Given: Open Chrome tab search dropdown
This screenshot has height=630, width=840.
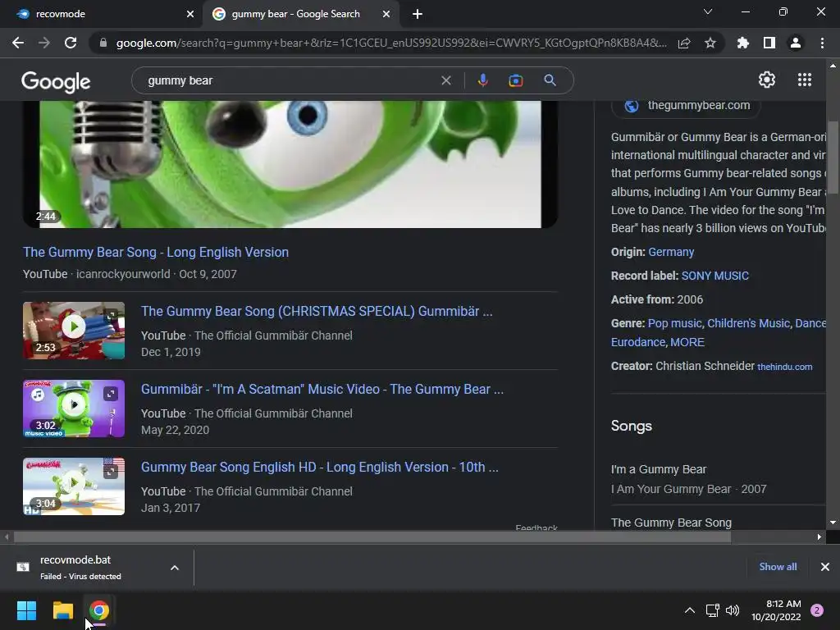Looking at the screenshot, I should coord(708,11).
